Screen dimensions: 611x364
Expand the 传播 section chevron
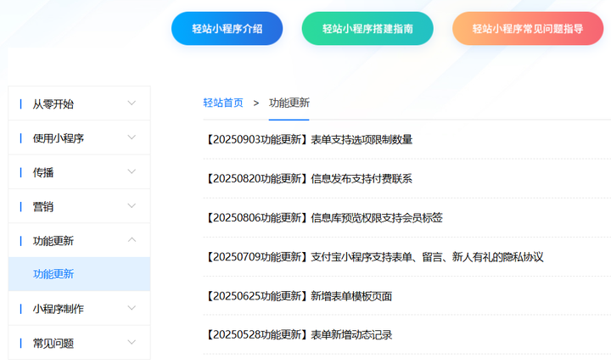132,171
